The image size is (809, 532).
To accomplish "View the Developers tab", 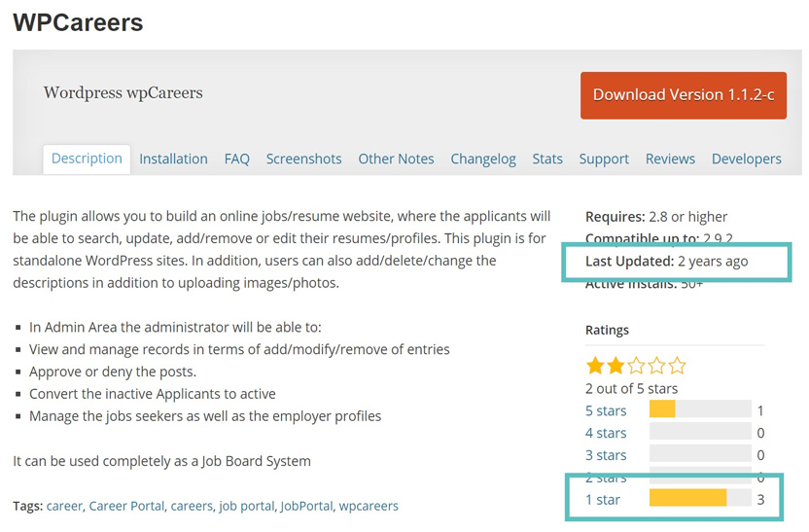I will click(x=747, y=159).
